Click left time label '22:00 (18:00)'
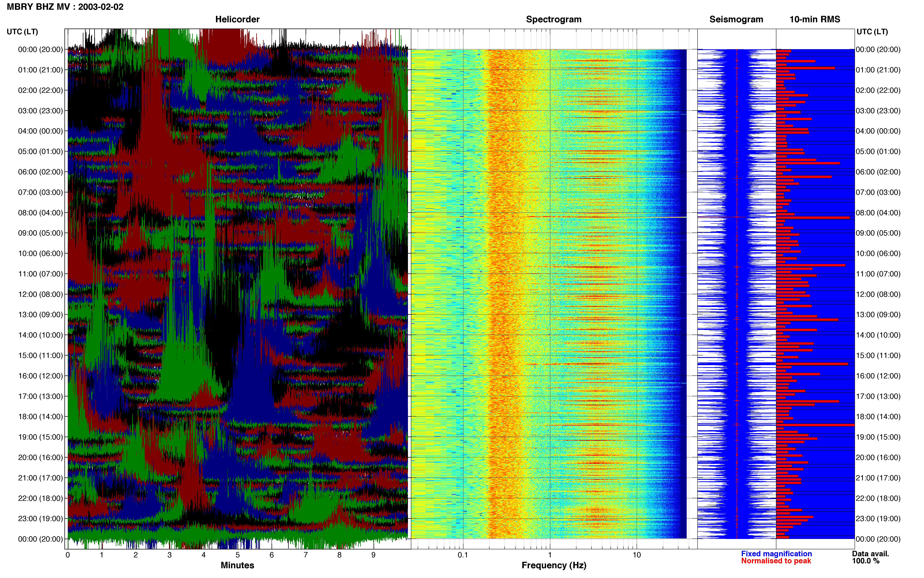The width and height of the screenshot is (924, 578). [x=41, y=498]
